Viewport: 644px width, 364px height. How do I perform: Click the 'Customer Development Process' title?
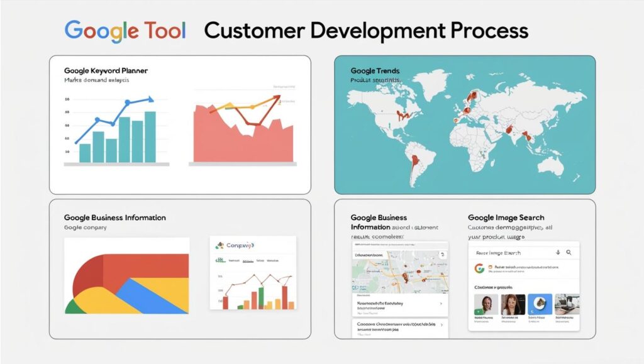[x=366, y=31]
